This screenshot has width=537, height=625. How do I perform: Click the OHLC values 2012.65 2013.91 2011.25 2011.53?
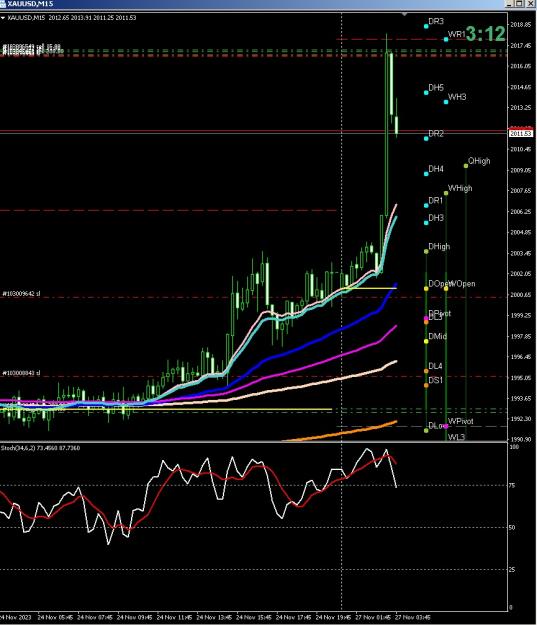point(92,18)
